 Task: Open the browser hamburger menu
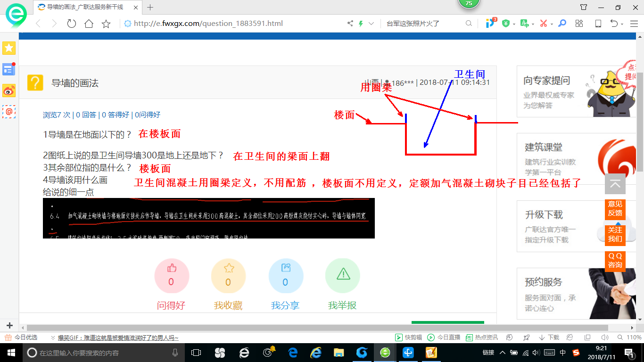[634, 24]
